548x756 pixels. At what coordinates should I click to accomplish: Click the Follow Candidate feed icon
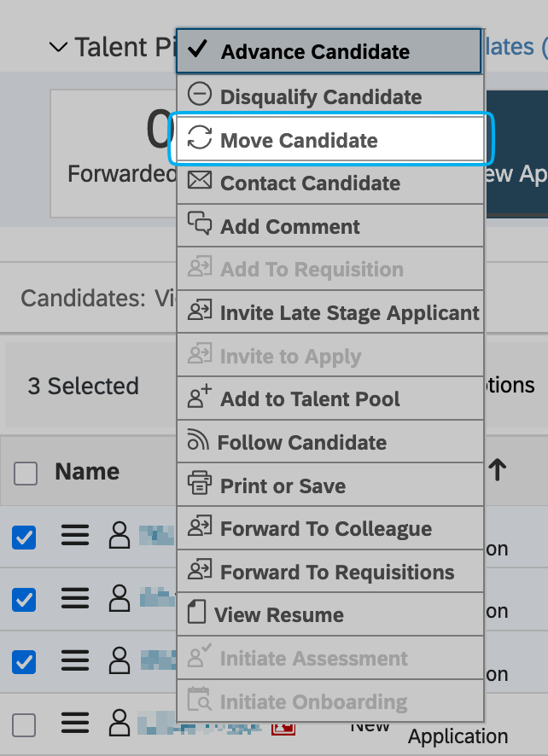pos(197,441)
